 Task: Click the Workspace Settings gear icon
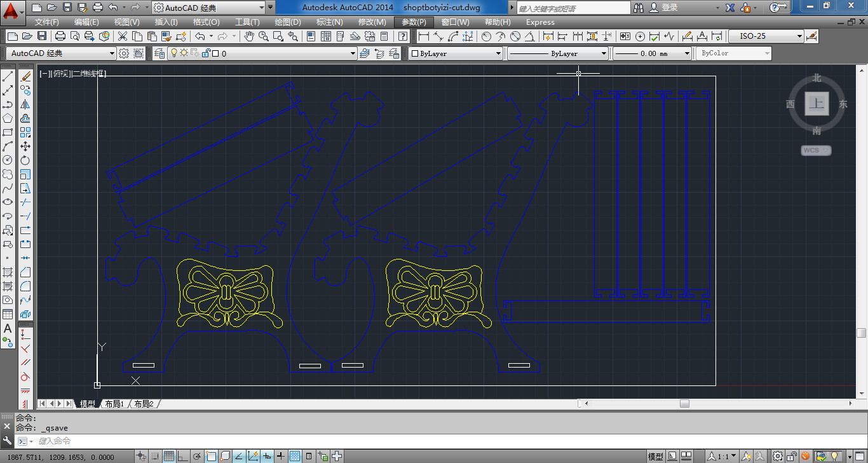[x=124, y=53]
